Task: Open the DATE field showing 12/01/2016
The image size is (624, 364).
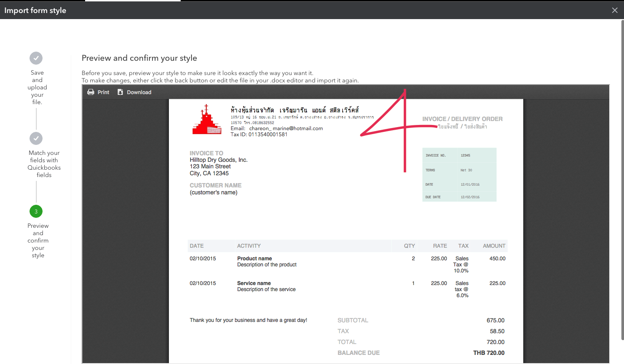Action: pos(469,184)
